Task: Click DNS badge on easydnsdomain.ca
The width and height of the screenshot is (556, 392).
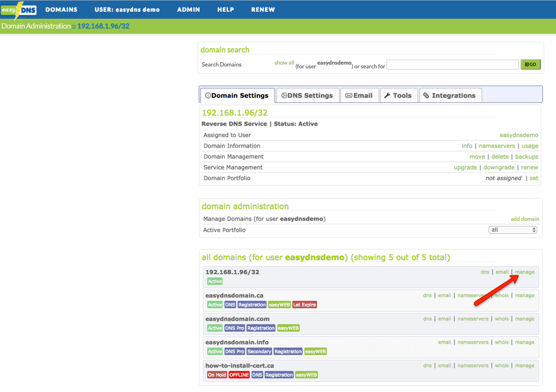Action: point(230,305)
